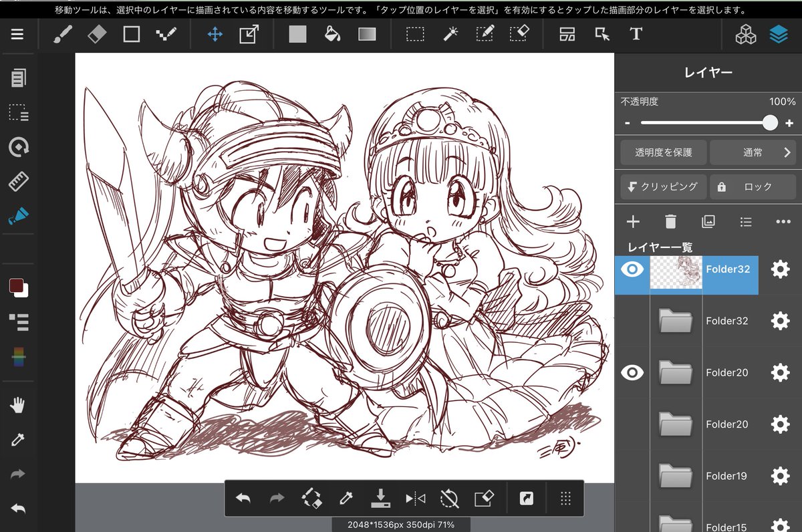This screenshot has width=802, height=532.
Task: Pick eyedropper in bottom shortcut bar
Action: (346, 498)
